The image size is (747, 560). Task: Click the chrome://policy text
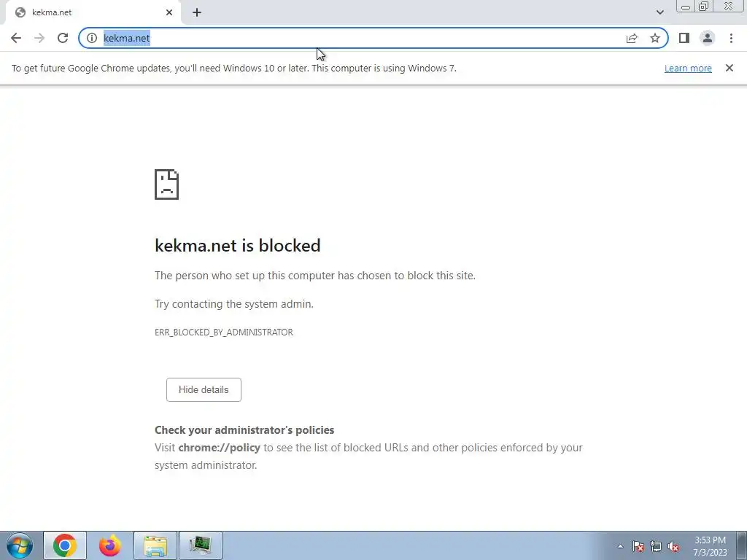point(219,448)
